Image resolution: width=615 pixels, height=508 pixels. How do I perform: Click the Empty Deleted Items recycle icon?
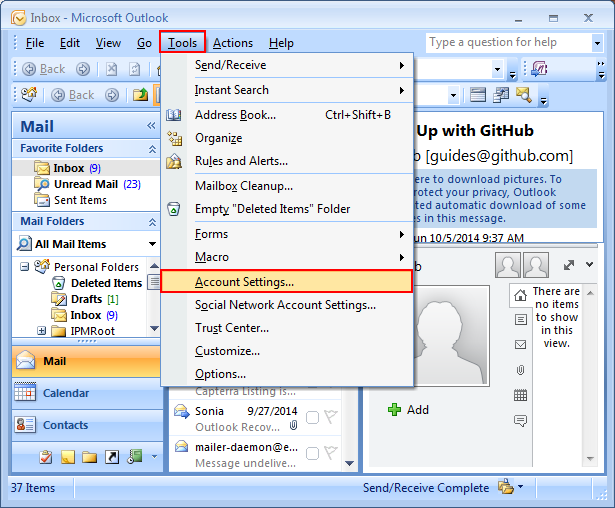point(174,209)
